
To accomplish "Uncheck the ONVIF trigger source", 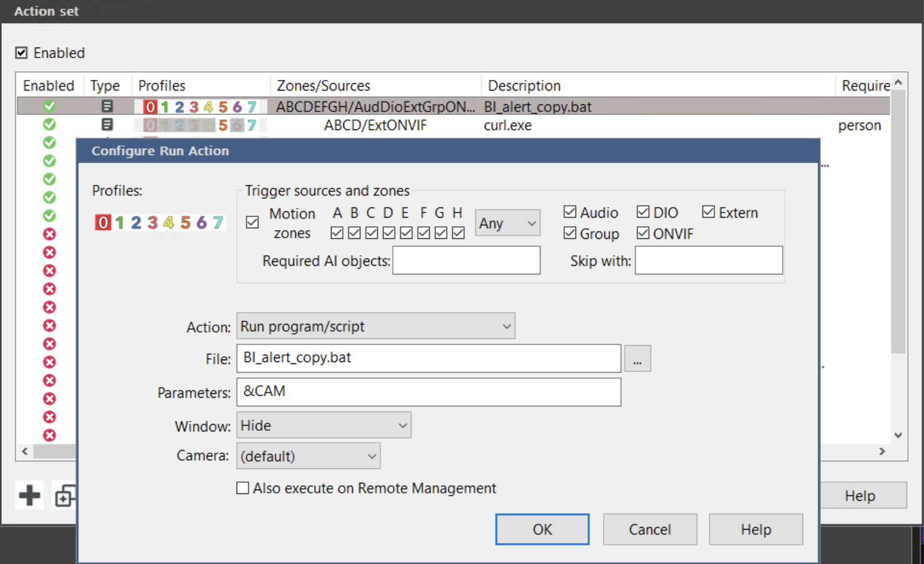I will pyautogui.click(x=643, y=233).
